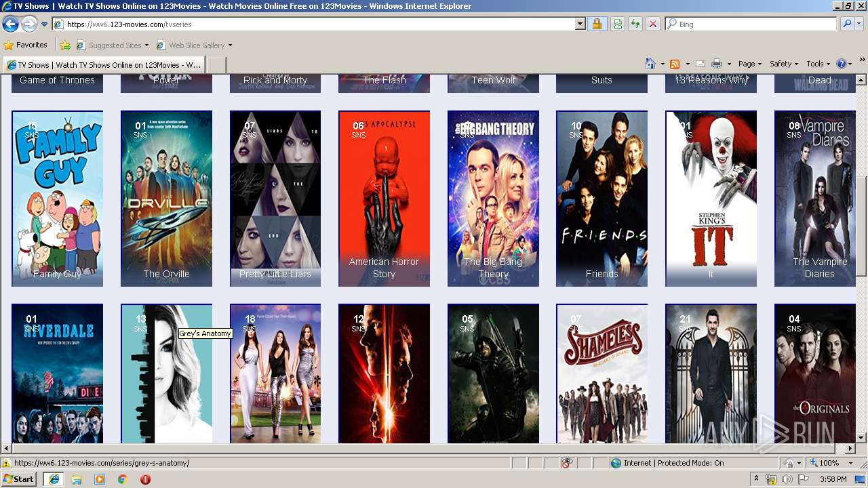Click the Back navigation arrow
The image size is (868, 488).
[10, 24]
